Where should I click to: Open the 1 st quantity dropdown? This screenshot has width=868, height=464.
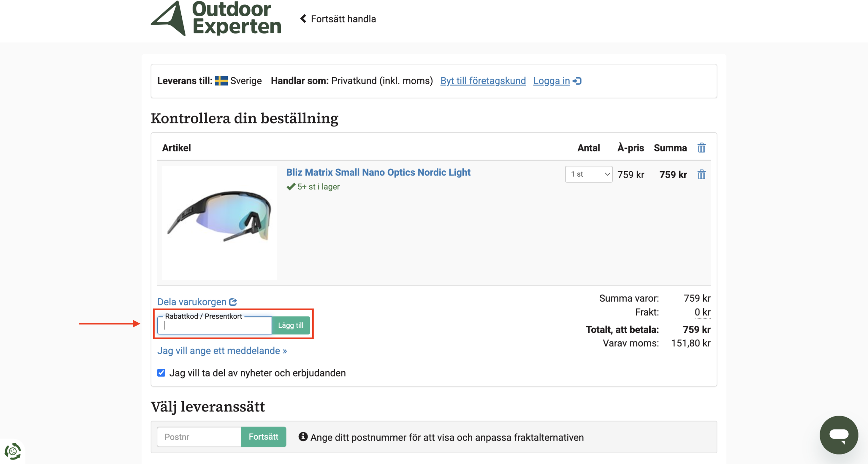click(x=589, y=174)
